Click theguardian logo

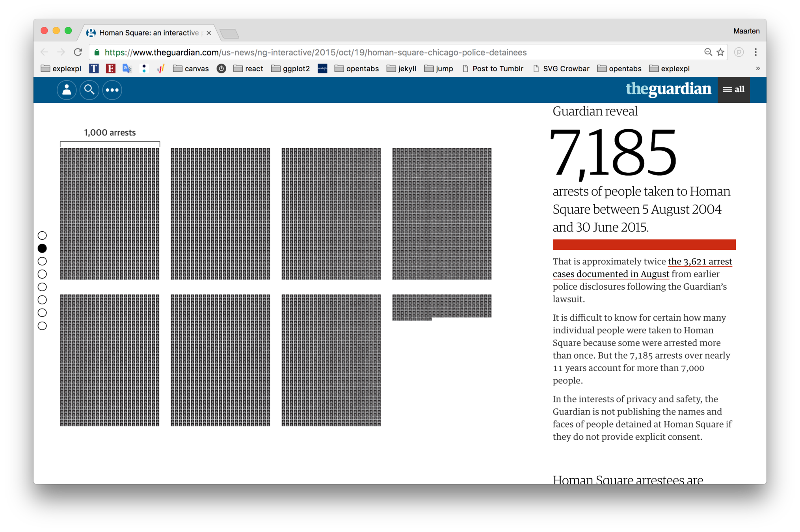point(668,89)
